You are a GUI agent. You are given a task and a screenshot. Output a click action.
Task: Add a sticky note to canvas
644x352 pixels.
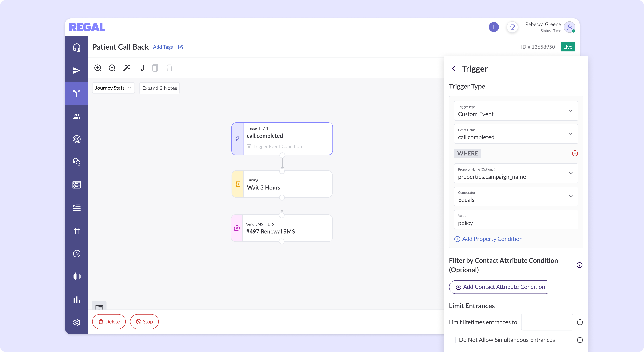[x=141, y=68]
